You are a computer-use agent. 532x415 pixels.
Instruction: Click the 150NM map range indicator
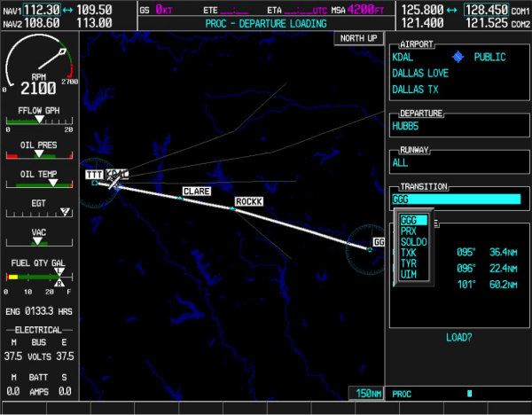pyautogui.click(x=368, y=394)
